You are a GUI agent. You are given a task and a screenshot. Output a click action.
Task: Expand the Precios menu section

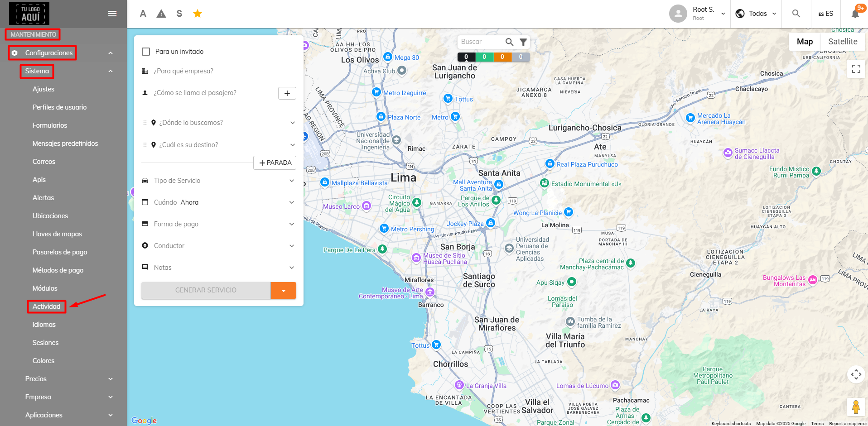[x=63, y=379]
